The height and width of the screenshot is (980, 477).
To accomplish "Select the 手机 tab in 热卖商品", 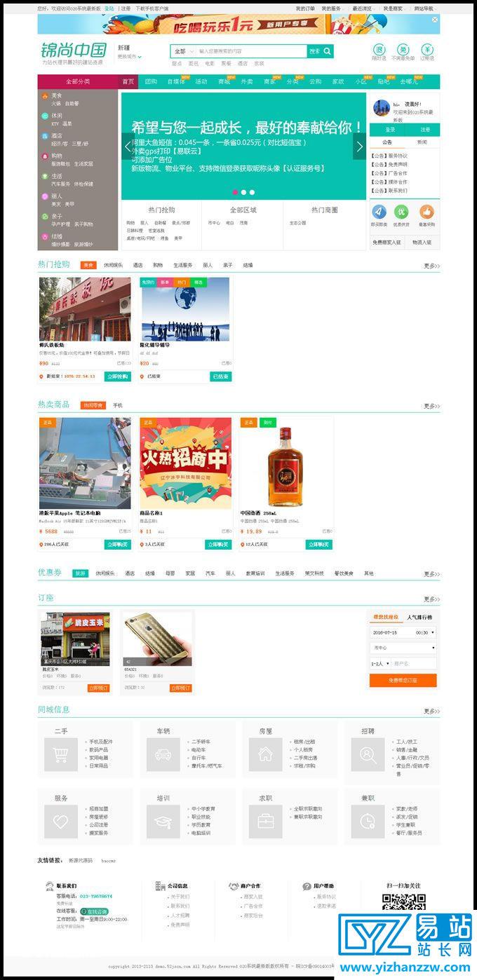I will click(x=118, y=405).
